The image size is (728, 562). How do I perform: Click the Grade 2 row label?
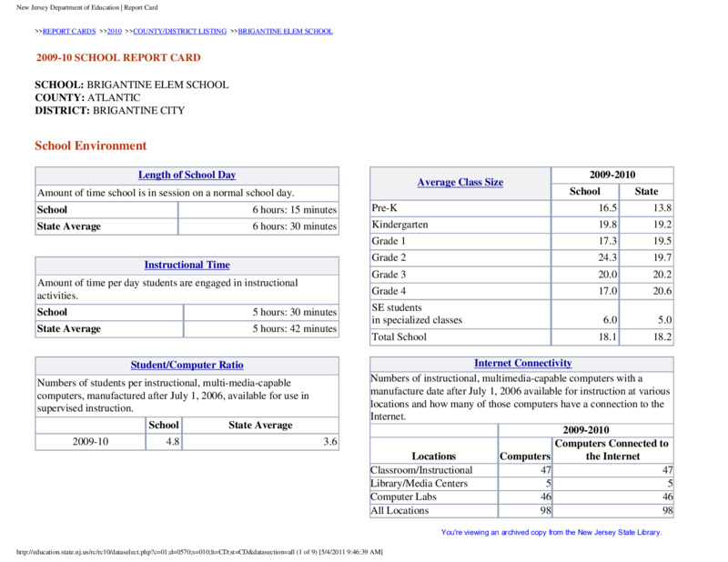point(389,257)
